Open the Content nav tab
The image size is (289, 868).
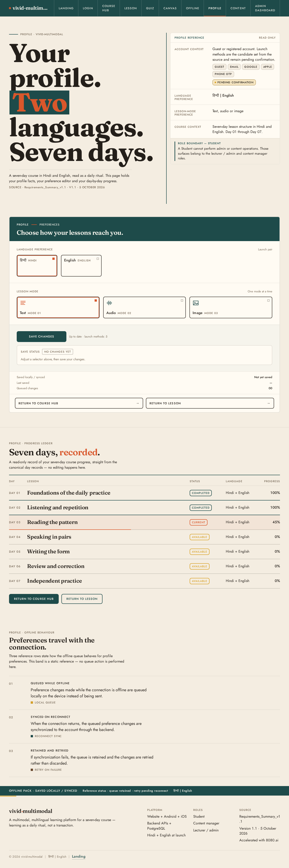tap(238, 8)
